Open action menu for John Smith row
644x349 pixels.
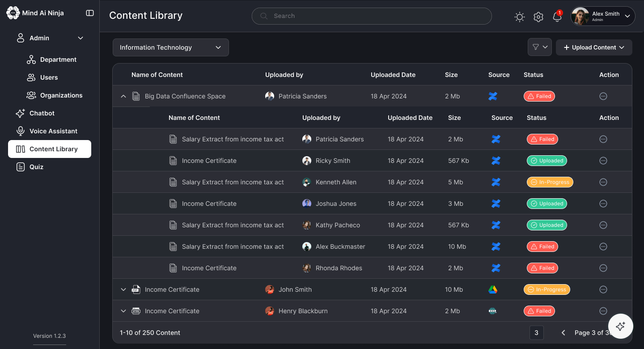[x=603, y=289]
